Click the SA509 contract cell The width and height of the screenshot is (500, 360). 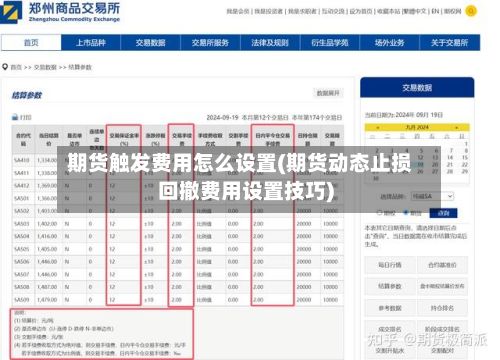(x=22, y=300)
